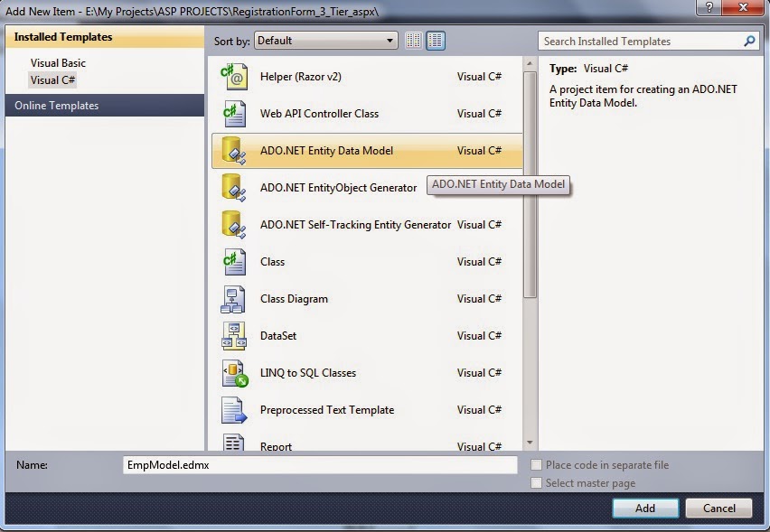Open the help question mark button

click(709, 8)
